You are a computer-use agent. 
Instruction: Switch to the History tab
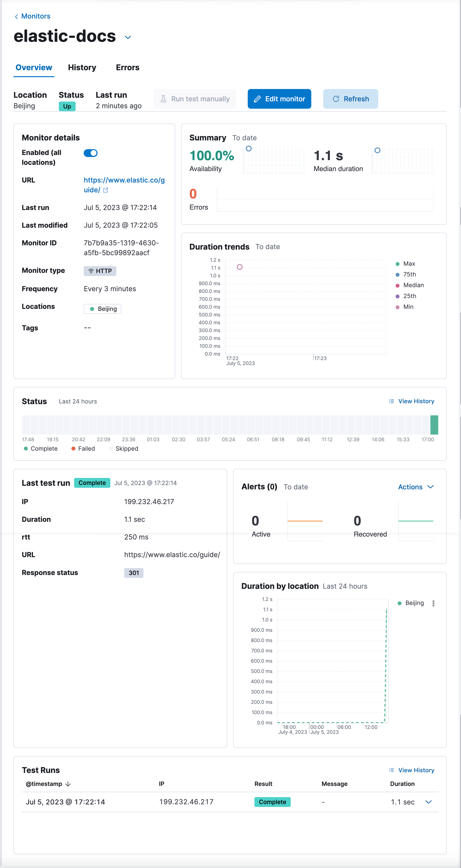[x=82, y=67]
